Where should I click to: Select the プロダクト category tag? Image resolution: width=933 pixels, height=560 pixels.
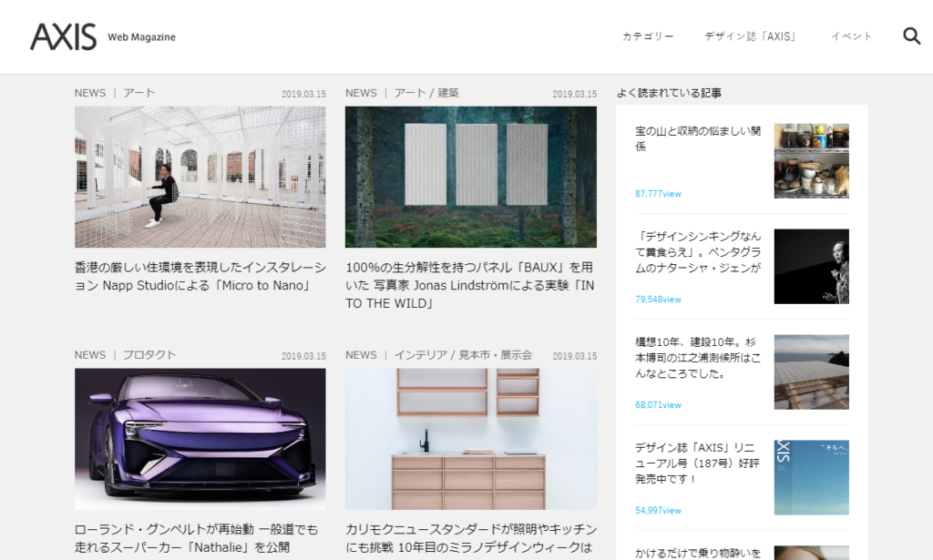coord(149,355)
